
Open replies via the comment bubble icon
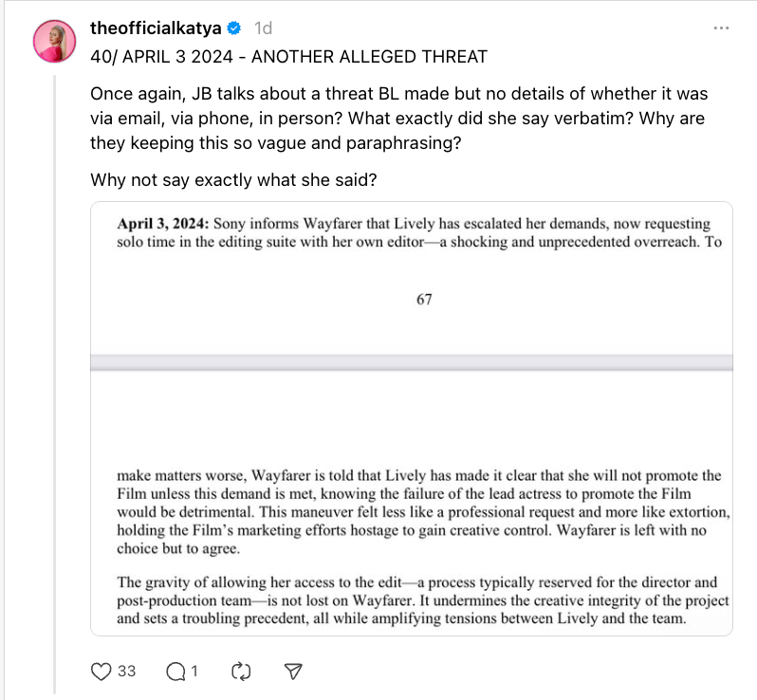(175, 672)
